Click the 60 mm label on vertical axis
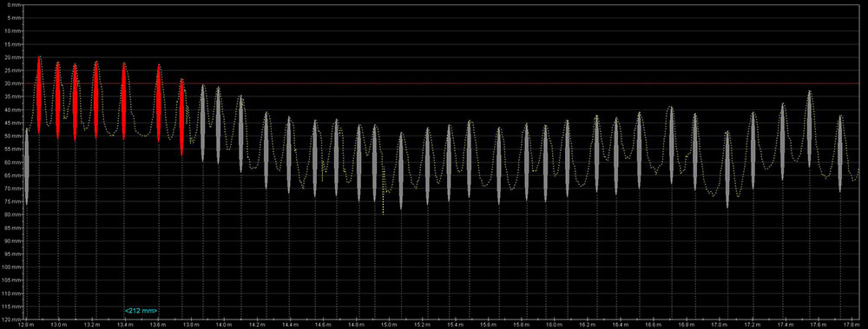Viewport: 868px width, 329px height. (x=14, y=162)
